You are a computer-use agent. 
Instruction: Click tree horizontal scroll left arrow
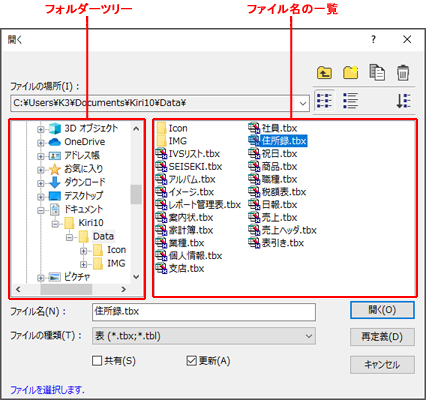(x=18, y=289)
